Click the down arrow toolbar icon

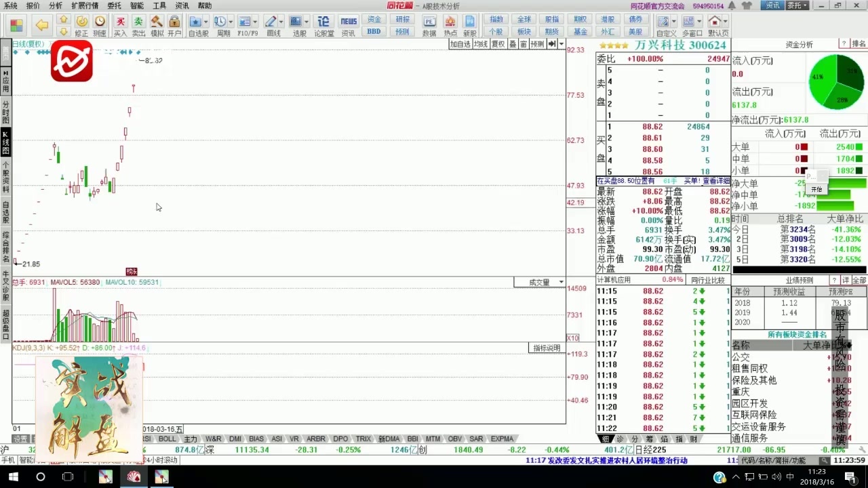(63, 31)
